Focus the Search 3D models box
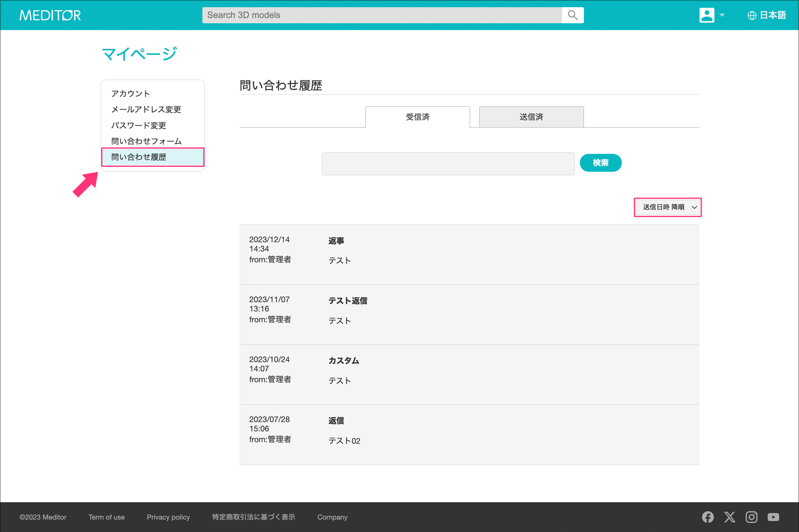Image resolution: width=799 pixels, height=532 pixels. click(381, 15)
